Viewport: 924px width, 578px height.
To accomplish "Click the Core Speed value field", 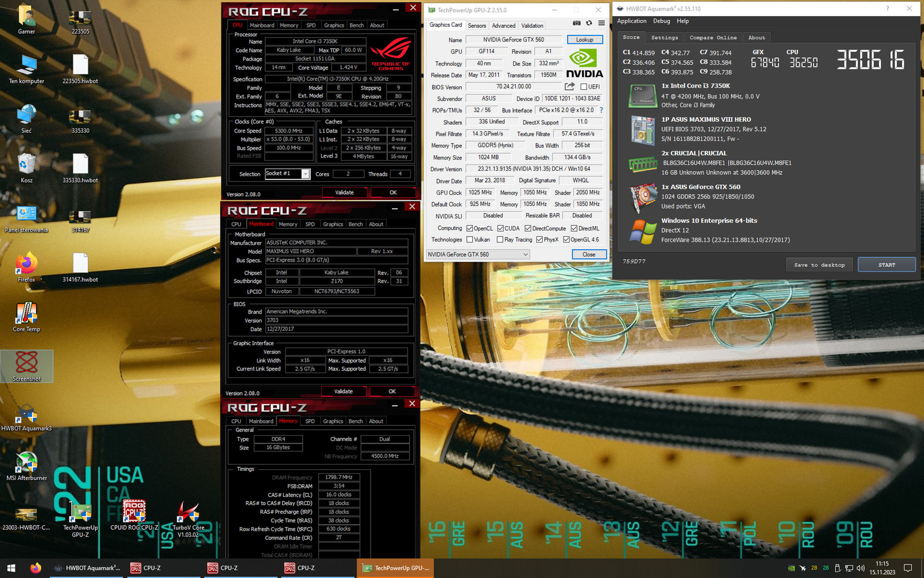I will tap(289, 131).
